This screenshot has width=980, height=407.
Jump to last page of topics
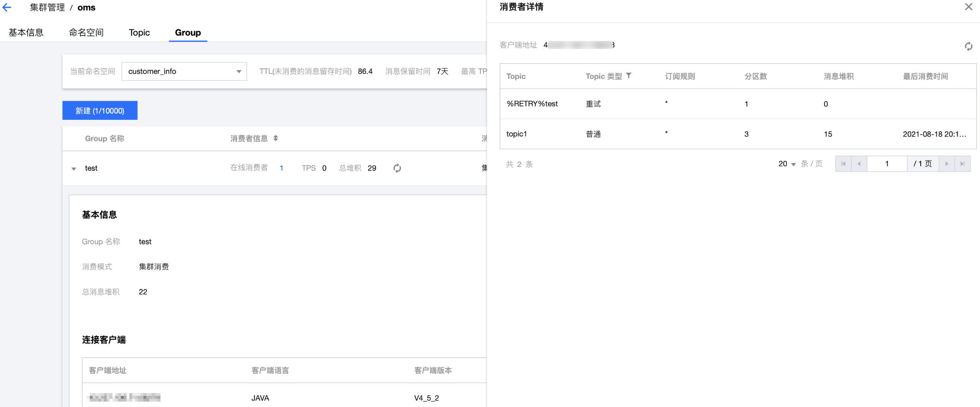click(x=962, y=164)
